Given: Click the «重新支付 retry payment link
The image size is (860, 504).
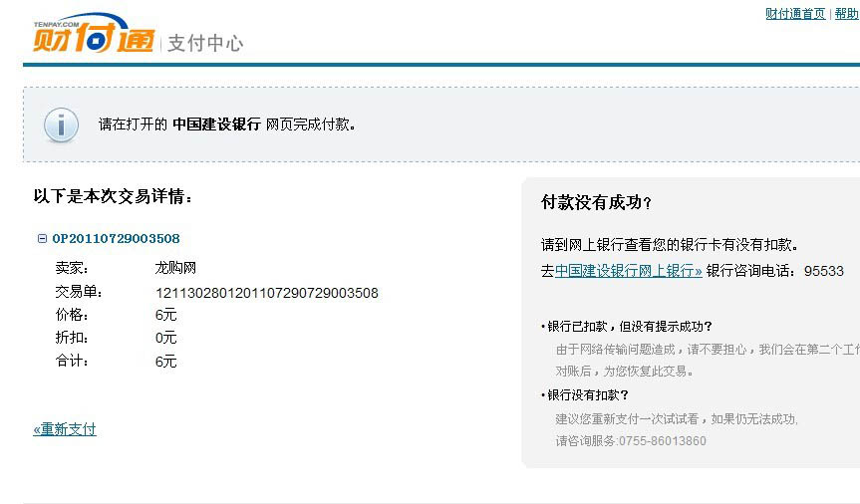Looking at the screenshot, I should [x=65, y=429].
